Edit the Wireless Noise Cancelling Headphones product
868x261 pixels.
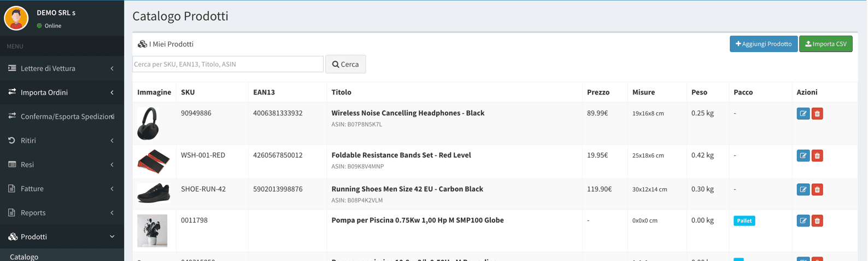(803, 114)
